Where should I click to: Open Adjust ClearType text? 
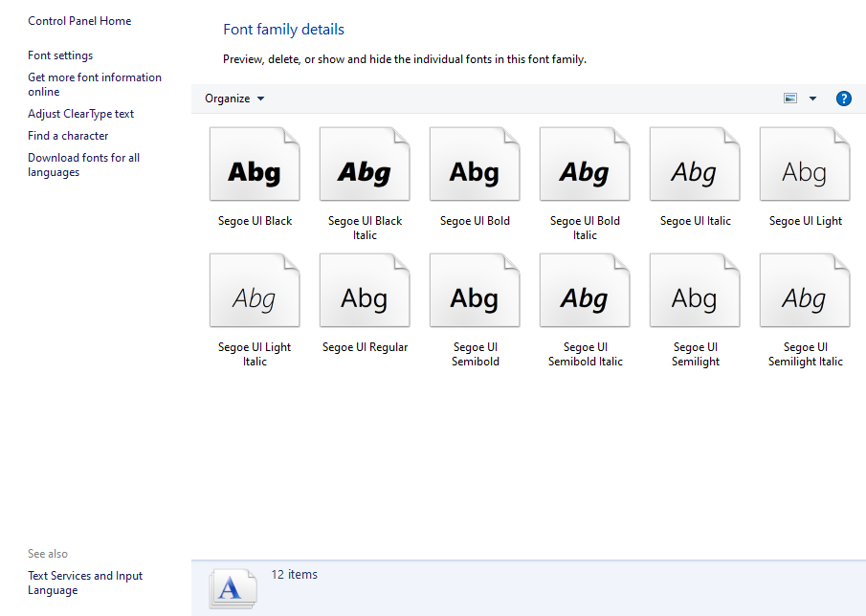pyautogui.click(x=80, y=113)
